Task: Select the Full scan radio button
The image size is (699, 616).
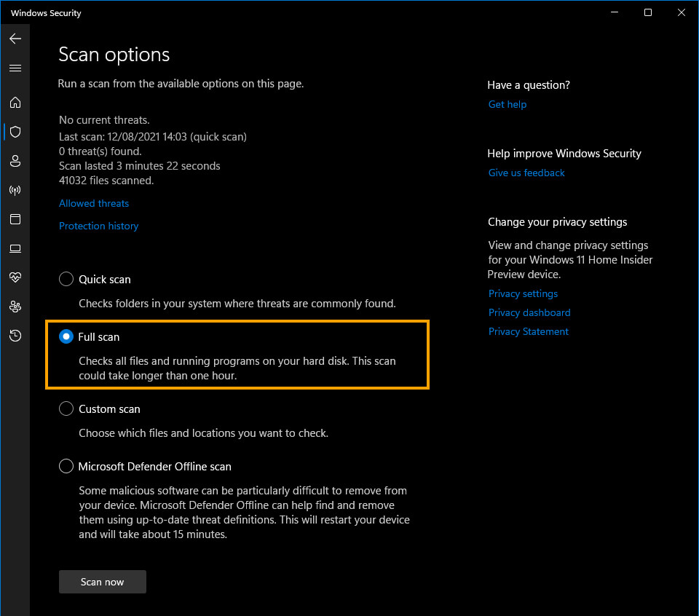Action: coord(66,336)
